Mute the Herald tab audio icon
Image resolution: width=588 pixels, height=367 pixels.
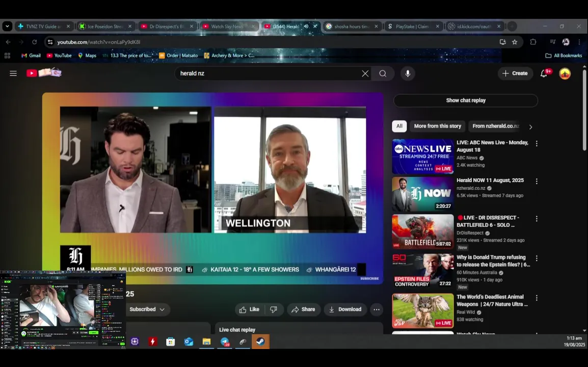pyautogui.click(x=306, y=27)
